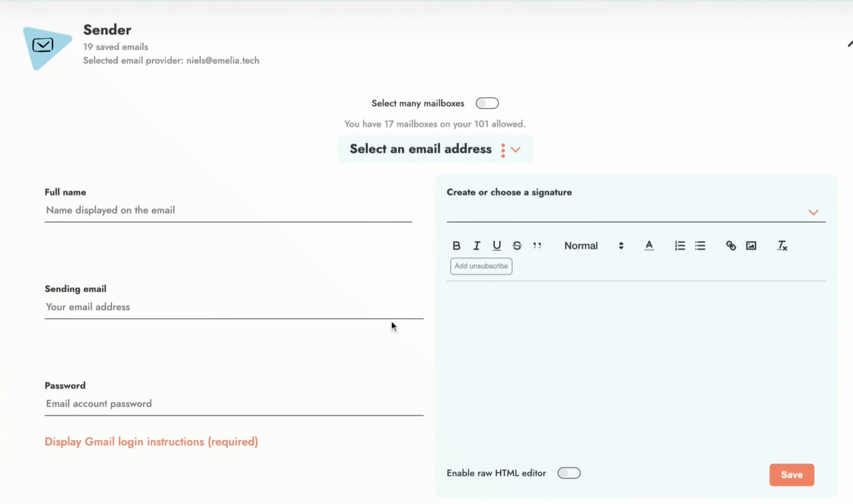The height and width of the screenshot is (504, 853).
Task: Clear text formatting in signature editor
Action: [782, 246]
